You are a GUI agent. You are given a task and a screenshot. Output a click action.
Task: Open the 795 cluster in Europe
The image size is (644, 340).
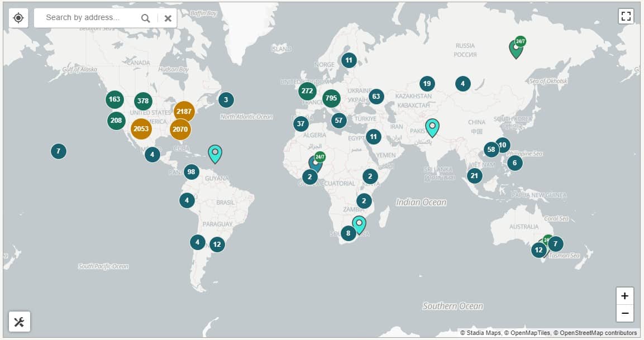tap(331, 98)
